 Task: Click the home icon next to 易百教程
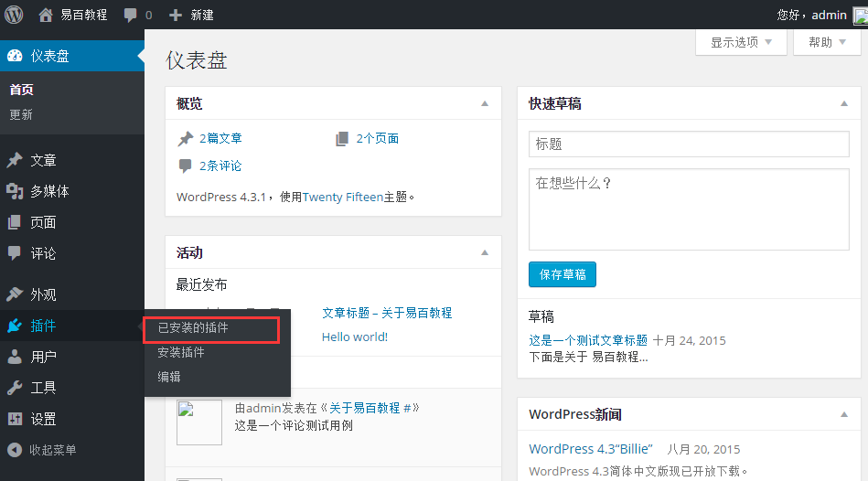point(46,16)
